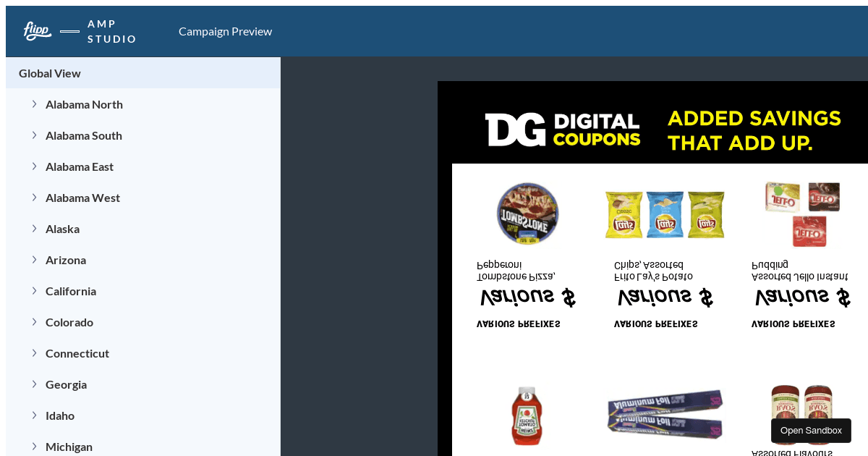Screen dimensions: 868x456
Task: Select the Alabama West region
Action: (x=82, y=198)
